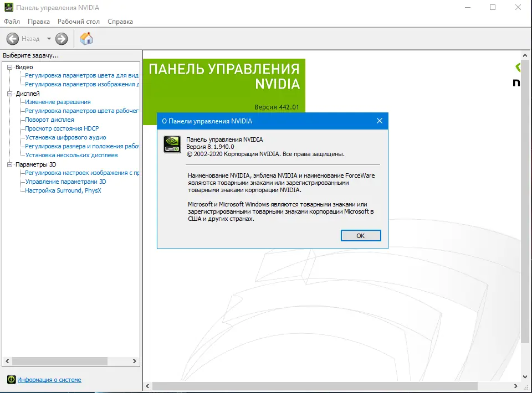Open Настройка Surround, PhysX
532x393 pixels.
tap(63, 190)
